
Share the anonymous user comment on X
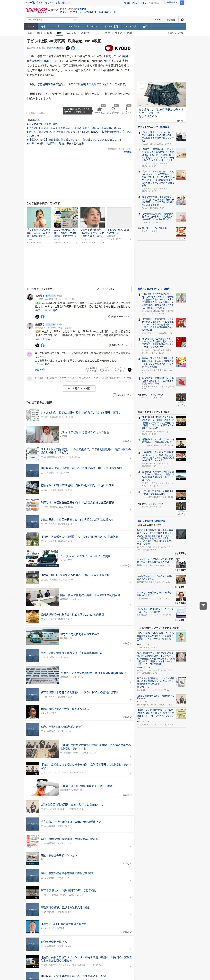point(130,369)
